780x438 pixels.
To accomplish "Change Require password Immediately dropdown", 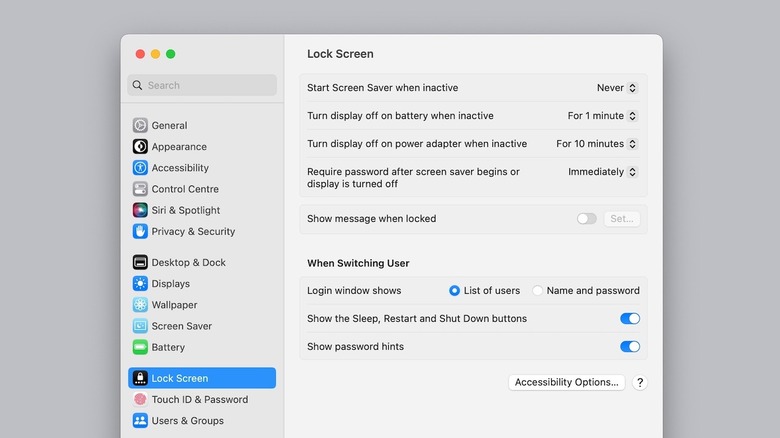I will [603, 172].
